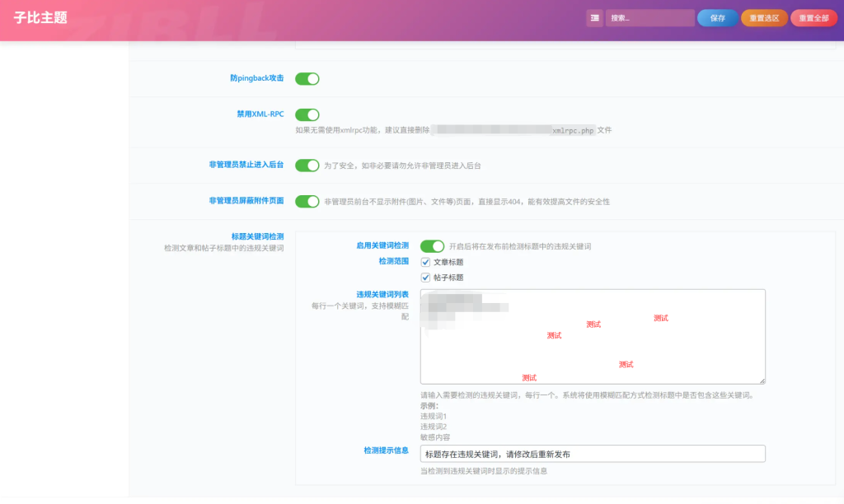Click the 违规关键词列表 label
Image resolution: width=844 pixels, height=504 pixels.
382,295
